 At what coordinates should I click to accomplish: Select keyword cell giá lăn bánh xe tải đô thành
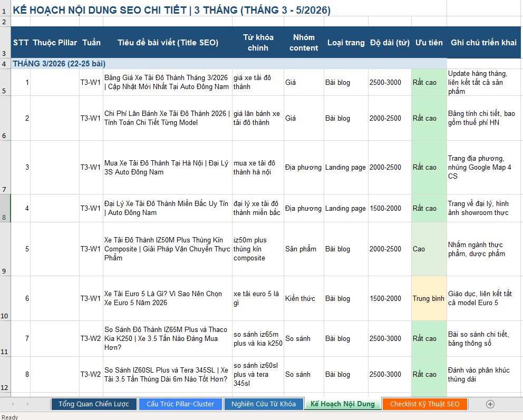pyautogui.click(x=258, y=118)
